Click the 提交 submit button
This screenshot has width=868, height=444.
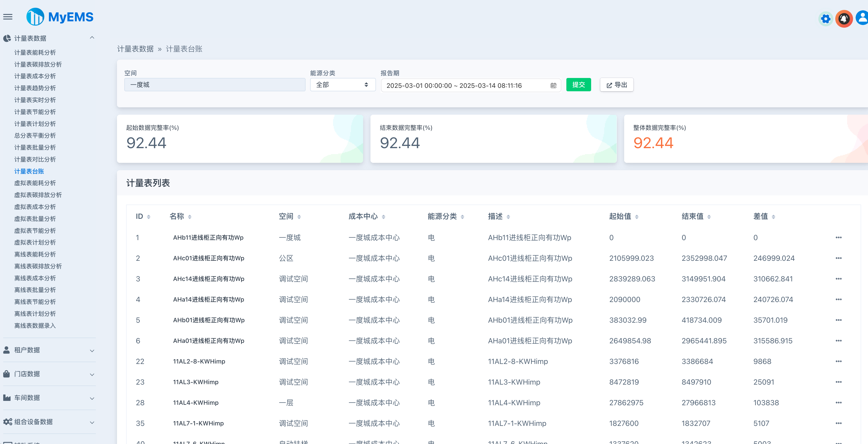click(x=578, y=85)
